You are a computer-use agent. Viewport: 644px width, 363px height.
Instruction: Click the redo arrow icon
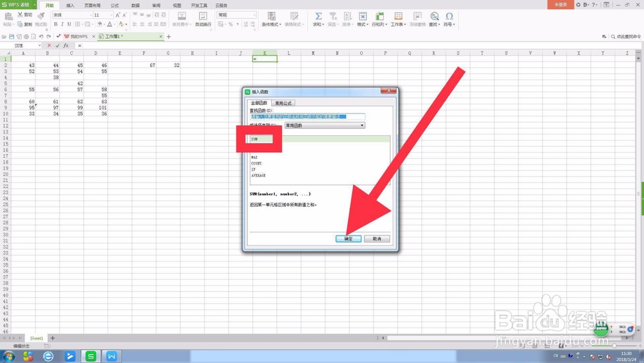pyautogui.click(x=48, y=37)
